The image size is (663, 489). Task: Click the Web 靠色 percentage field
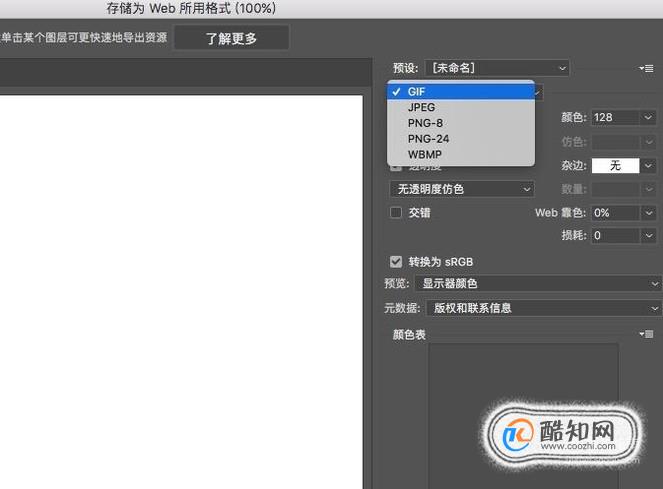(615, 213)
